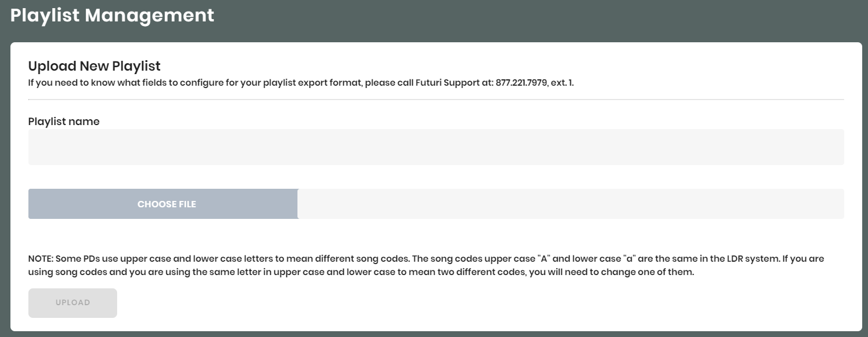Click the "ext. 1." text
Viewport: 868px width, 337px height.
pos(562,82)
